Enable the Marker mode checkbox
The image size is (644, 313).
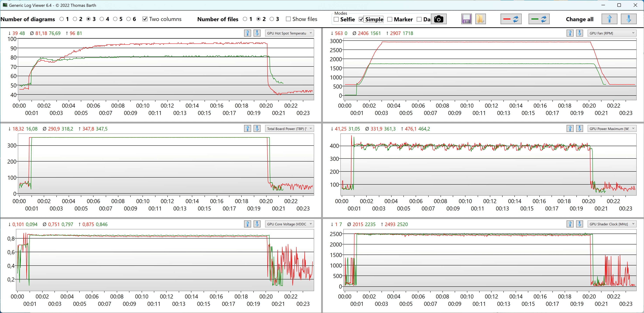pyautogui.click(x=390, y=19)
